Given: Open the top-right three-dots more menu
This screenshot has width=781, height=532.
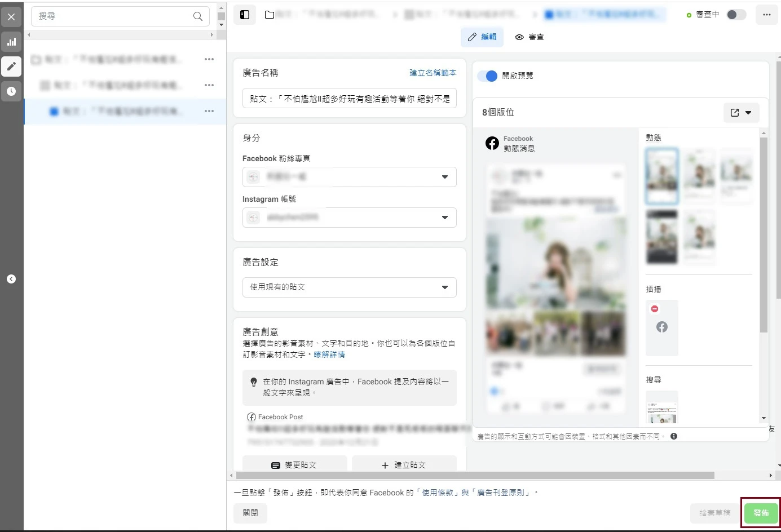Looking at the screenshot, I should click(x=766, y=15).
